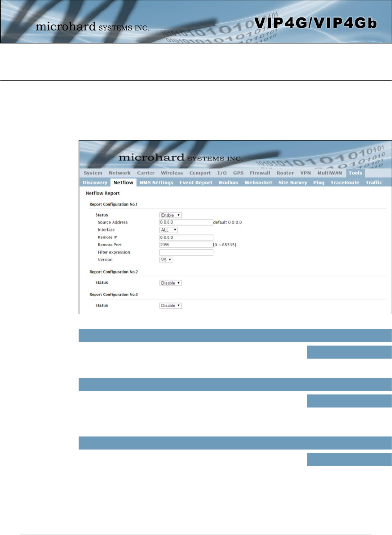Click the 'Netflow Report' heading text
392x535 pixels.
click(103, 193)
